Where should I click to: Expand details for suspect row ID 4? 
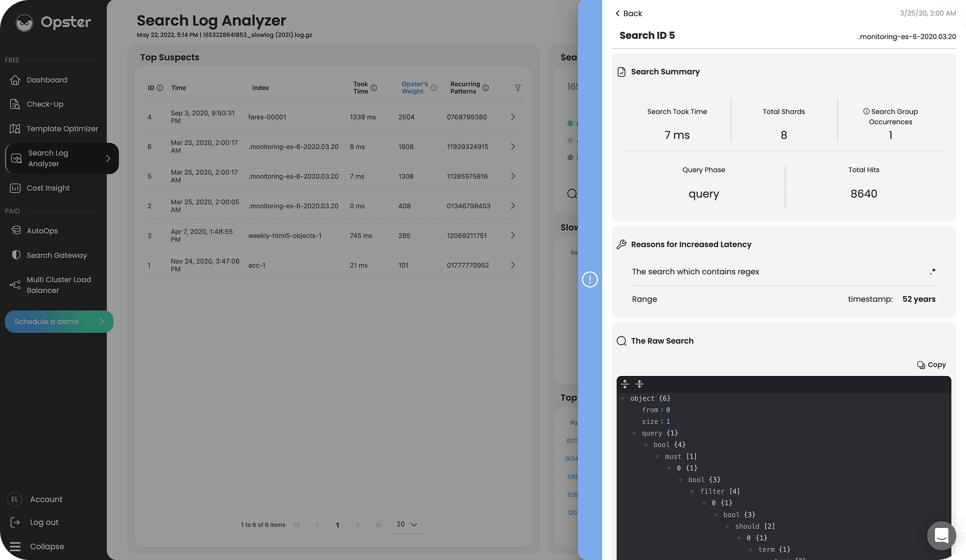(512, 117)
